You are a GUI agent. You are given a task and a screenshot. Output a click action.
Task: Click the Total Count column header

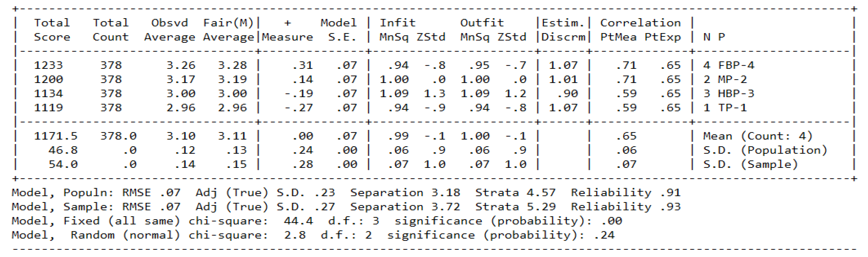(110, 30)
